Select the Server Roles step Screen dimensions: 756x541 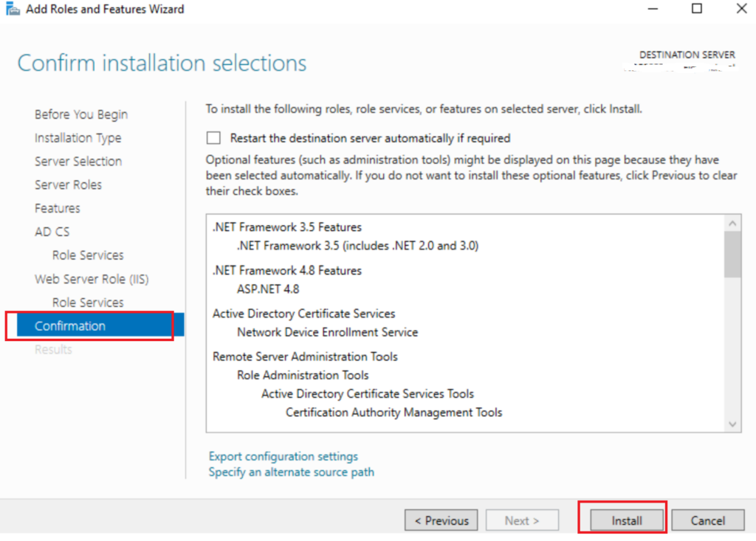(68, 185)
